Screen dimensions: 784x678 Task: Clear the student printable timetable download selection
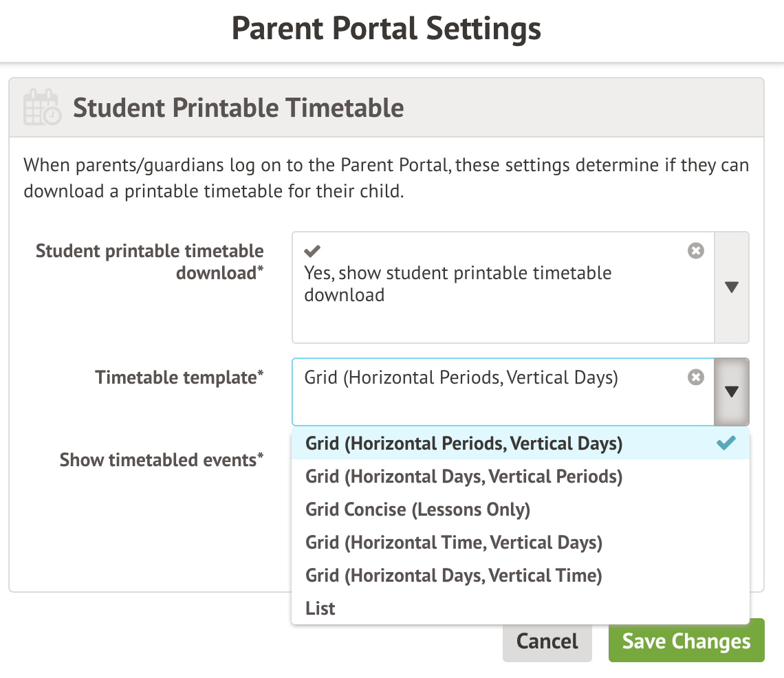click(x=695, y=250)
